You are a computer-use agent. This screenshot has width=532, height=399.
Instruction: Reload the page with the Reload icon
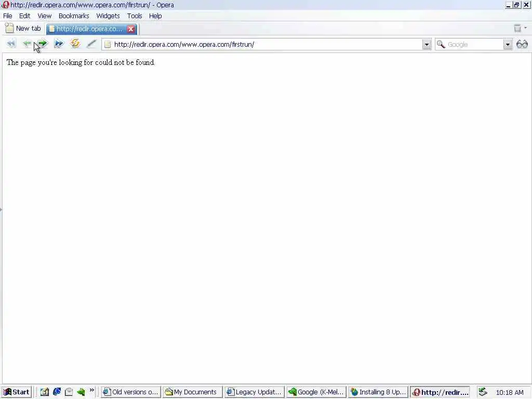tap(75, 44)
